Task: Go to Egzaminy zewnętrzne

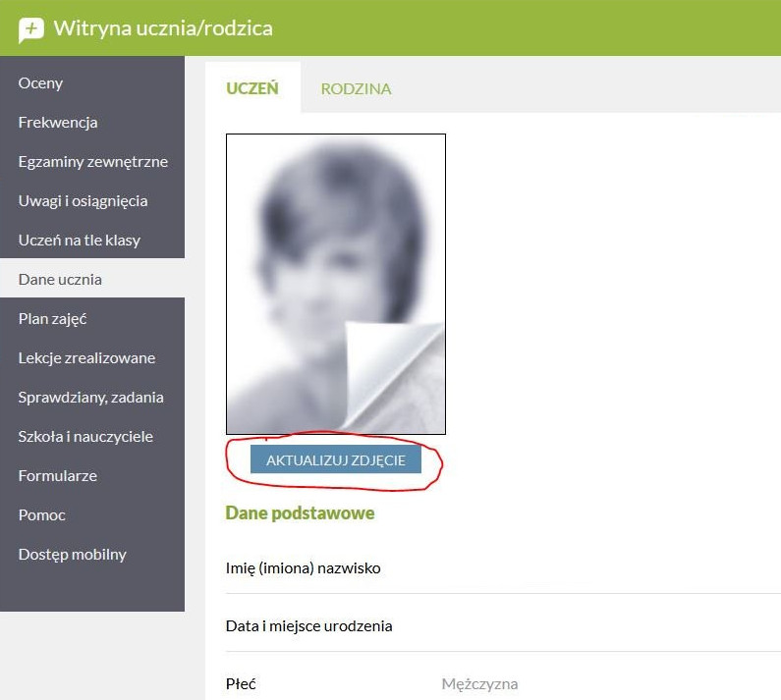Action: pos(92,161)
